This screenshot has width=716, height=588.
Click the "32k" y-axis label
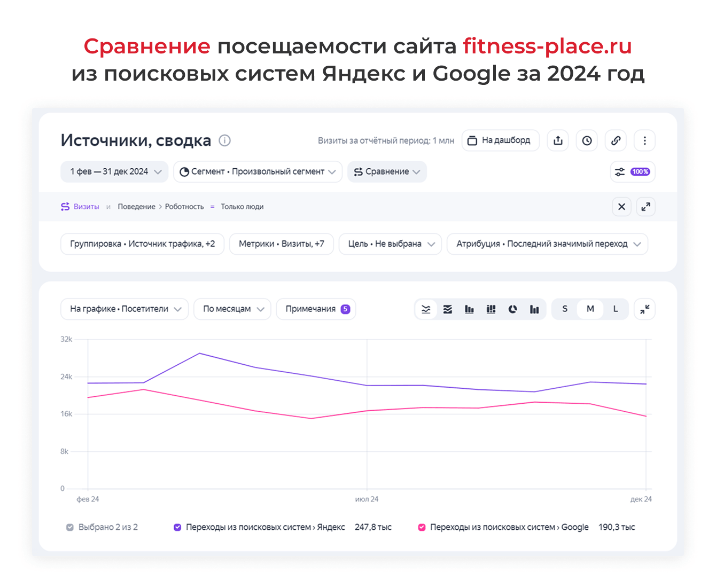66,339
